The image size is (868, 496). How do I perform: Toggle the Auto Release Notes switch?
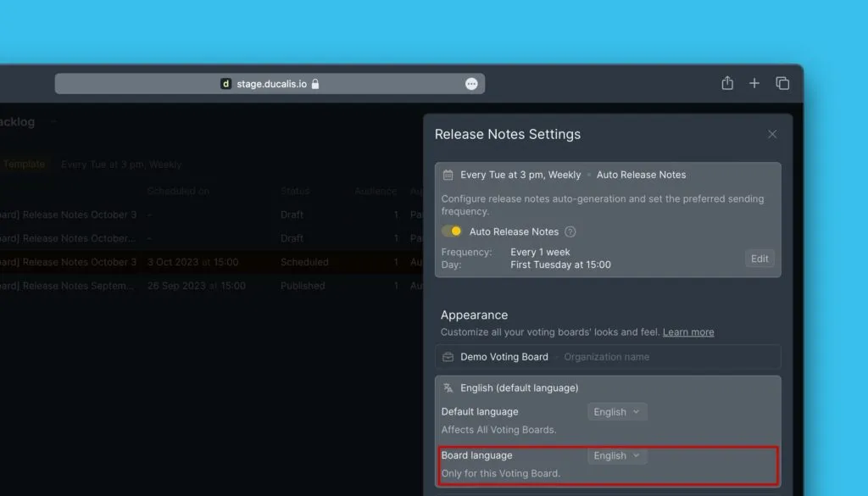click(452, 231)
